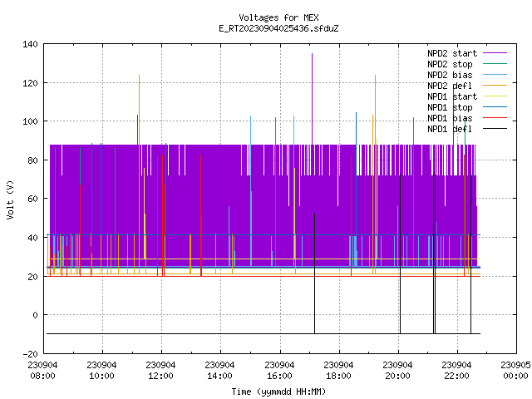Click the 'Time (yymmdd HH:MM)' x-axis label
The image size is (532, 399).
point(278,392)
